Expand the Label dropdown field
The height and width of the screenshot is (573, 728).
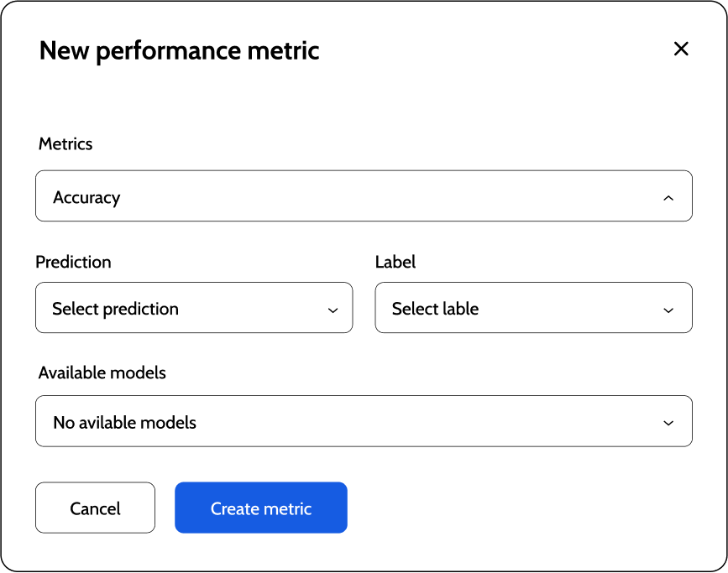pos(532,308)
